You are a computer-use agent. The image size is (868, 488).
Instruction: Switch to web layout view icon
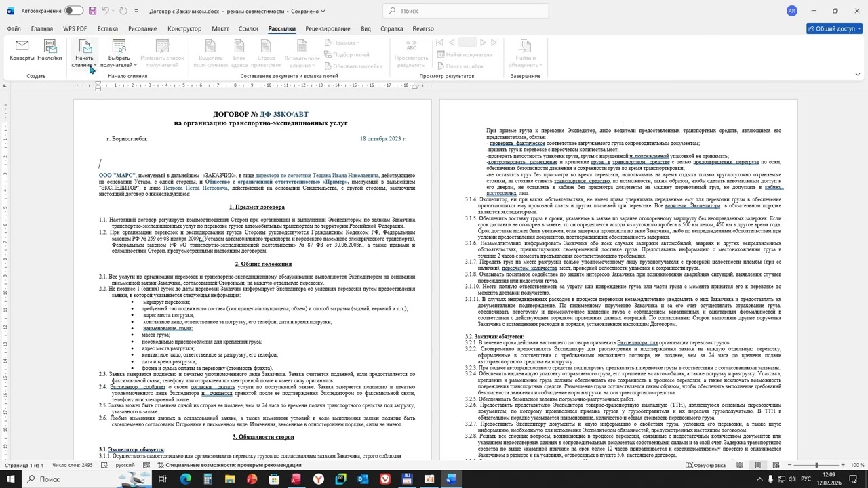click(x=775, y=466)
